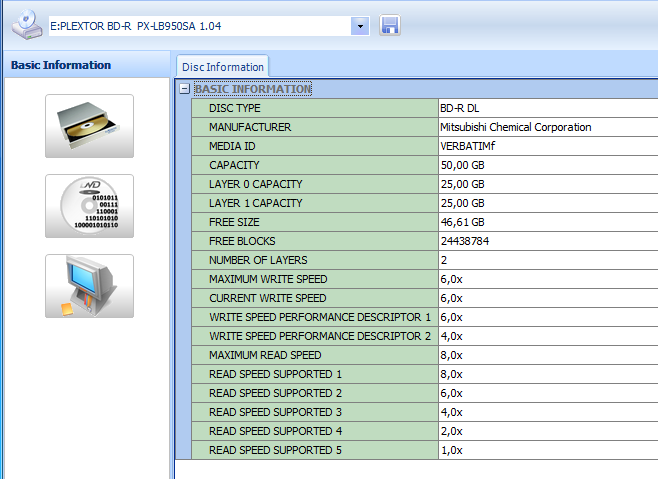Select the MAXIMUM WRITE SPEED row
Viewport: 658px width, 479px height.
[x=425, y=279]
